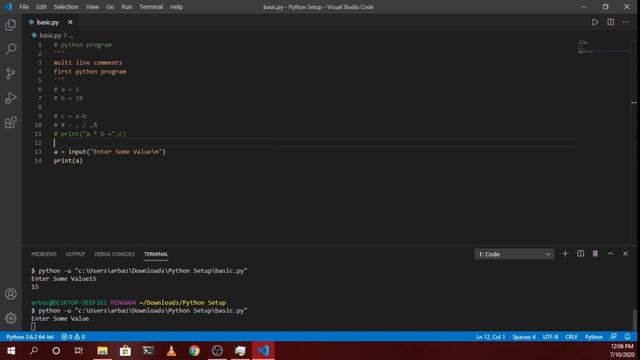Image resolution: width=640 pixels, height=360 pixels.
Task: Click CRLF end-of-line setting
Action: click(x=571, y=337)
